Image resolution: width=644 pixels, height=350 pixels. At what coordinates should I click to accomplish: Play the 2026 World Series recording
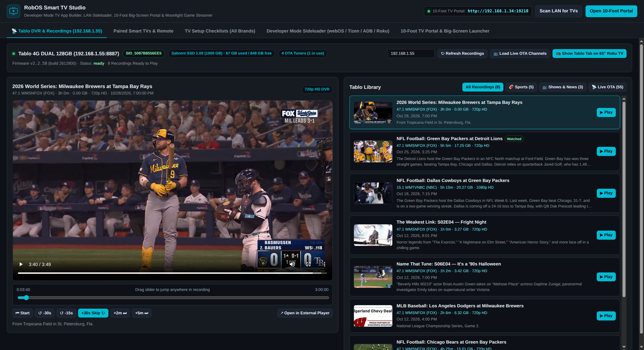click(606, 112)
